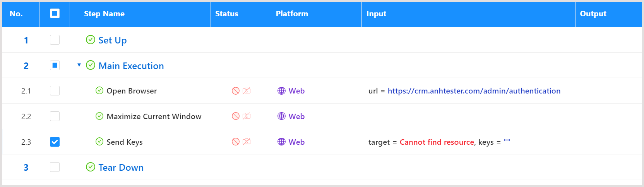Click the green check icon beside Send Keys
Screen dimensions: 644x187
[x=99, y=141]
